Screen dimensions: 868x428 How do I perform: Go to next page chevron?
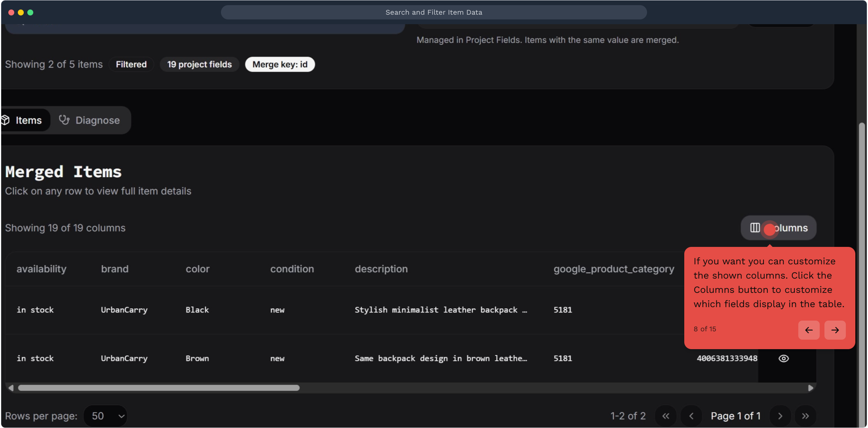point(780,416)
